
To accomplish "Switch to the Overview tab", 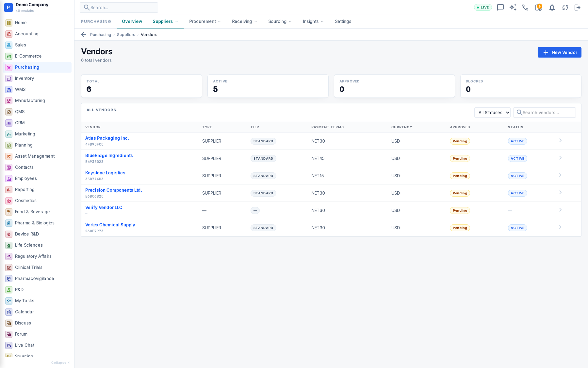I will pyautogui.click(x=132, y=21).
